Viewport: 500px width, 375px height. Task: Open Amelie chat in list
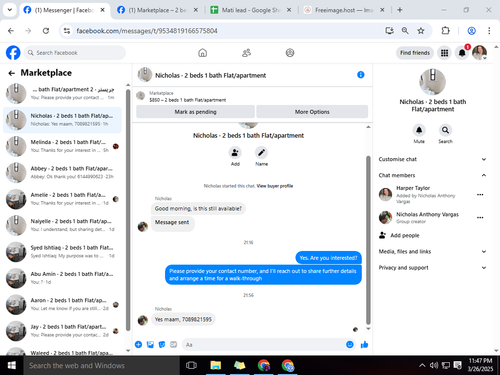[62, 199]
